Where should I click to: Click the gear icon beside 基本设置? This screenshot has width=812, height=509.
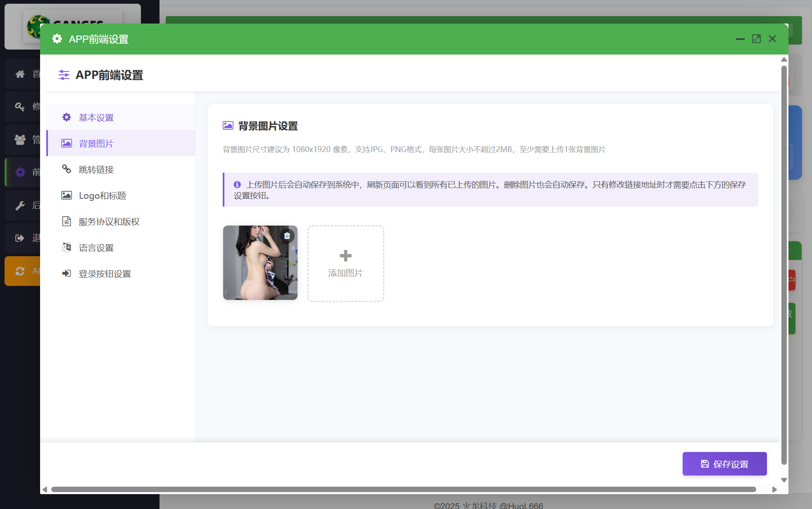(67, 117)
